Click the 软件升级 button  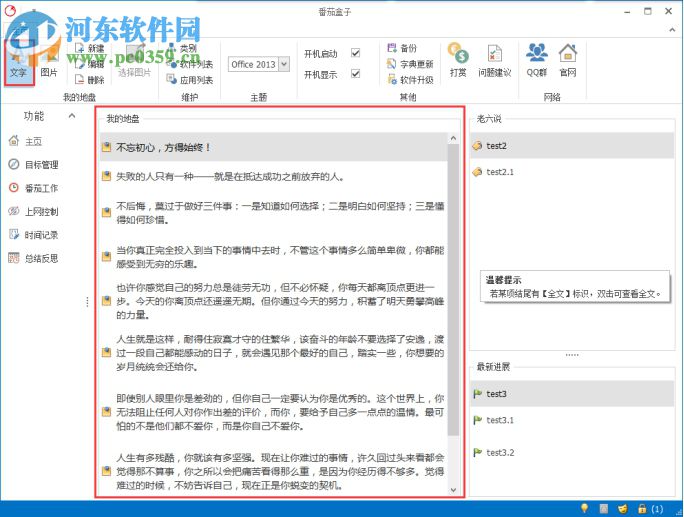410,80
